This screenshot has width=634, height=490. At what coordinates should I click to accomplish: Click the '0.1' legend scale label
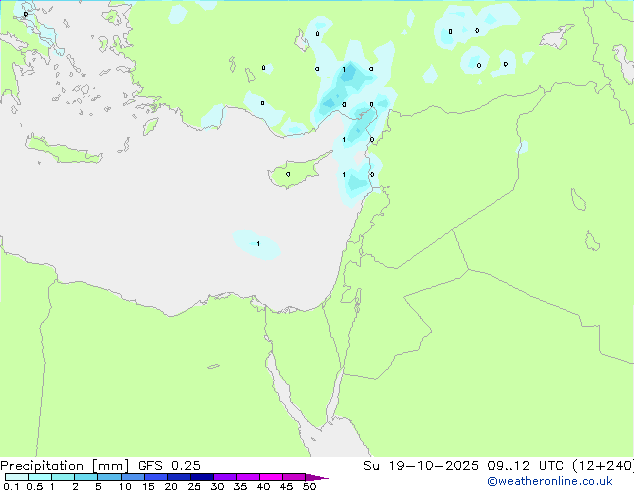point(11,486)
